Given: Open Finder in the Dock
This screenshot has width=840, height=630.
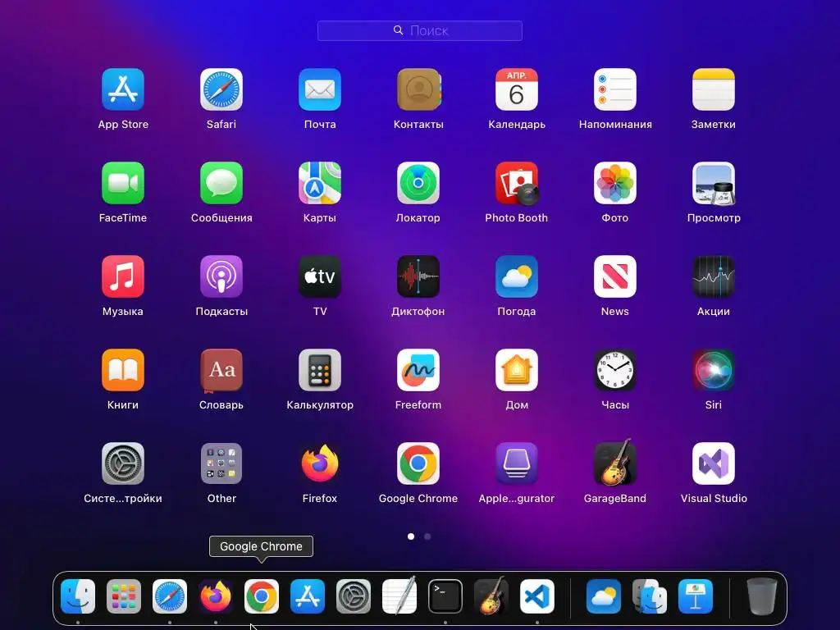Looking at the screenshot, I should 78,596.
